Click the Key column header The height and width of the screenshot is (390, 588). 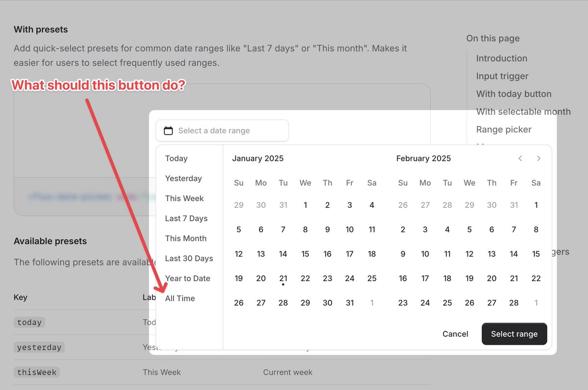pos(21,297)
